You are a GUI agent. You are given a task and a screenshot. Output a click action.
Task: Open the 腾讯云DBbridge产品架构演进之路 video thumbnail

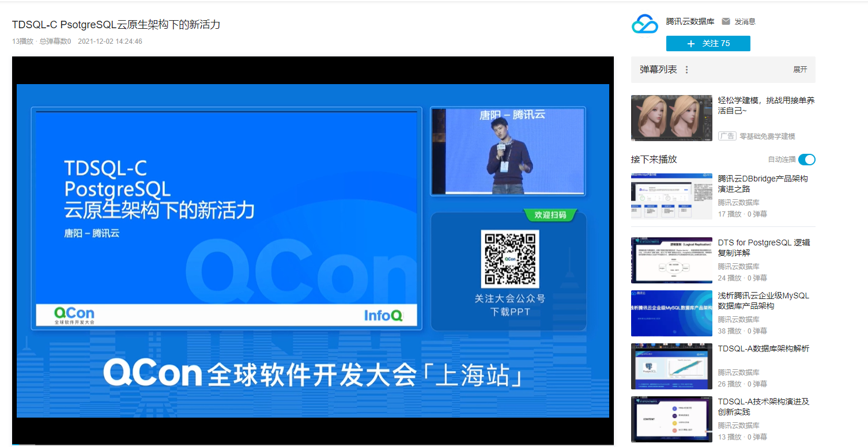pyautogui.click(x=671, y=196)
